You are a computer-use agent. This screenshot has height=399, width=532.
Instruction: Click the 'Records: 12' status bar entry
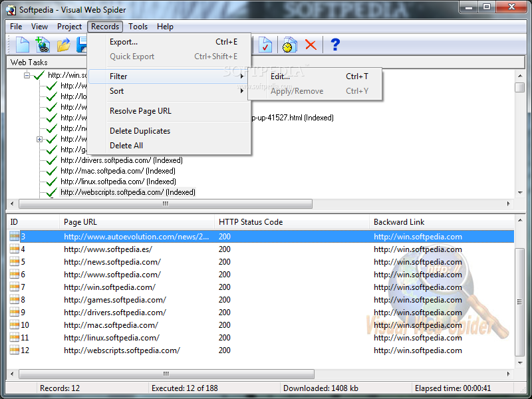[60, 388]
